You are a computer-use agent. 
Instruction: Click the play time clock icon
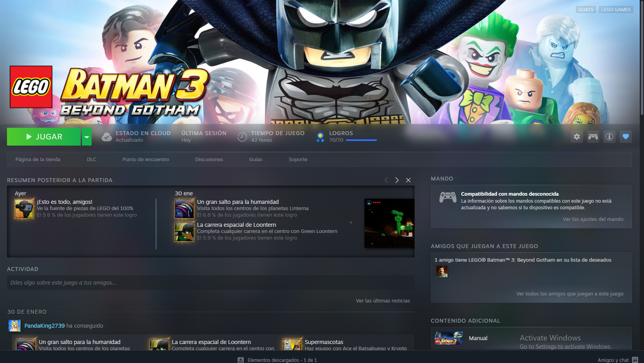click(x=242, y=137)
